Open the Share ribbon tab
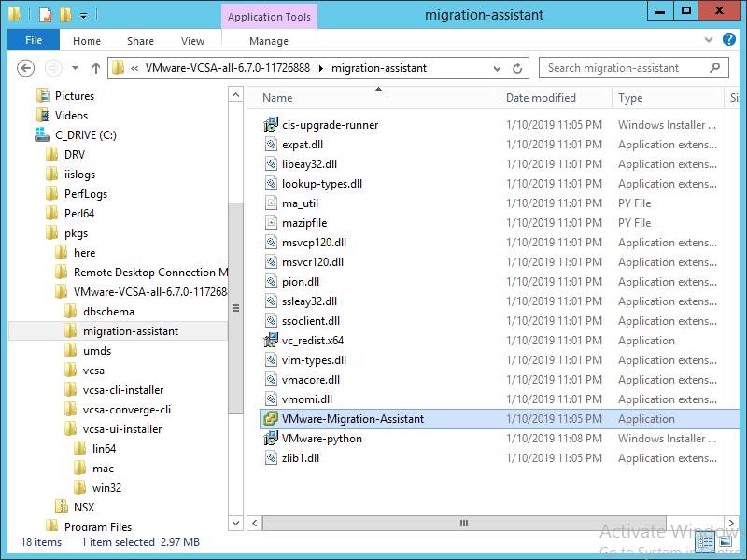The image size is (747, 560). [141, 41]
